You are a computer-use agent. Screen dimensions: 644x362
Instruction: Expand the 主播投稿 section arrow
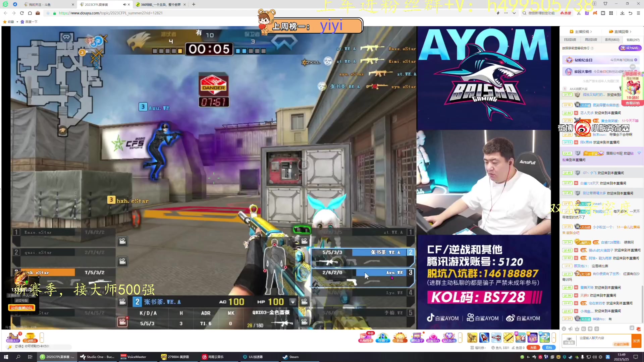[x=591, y=32]
